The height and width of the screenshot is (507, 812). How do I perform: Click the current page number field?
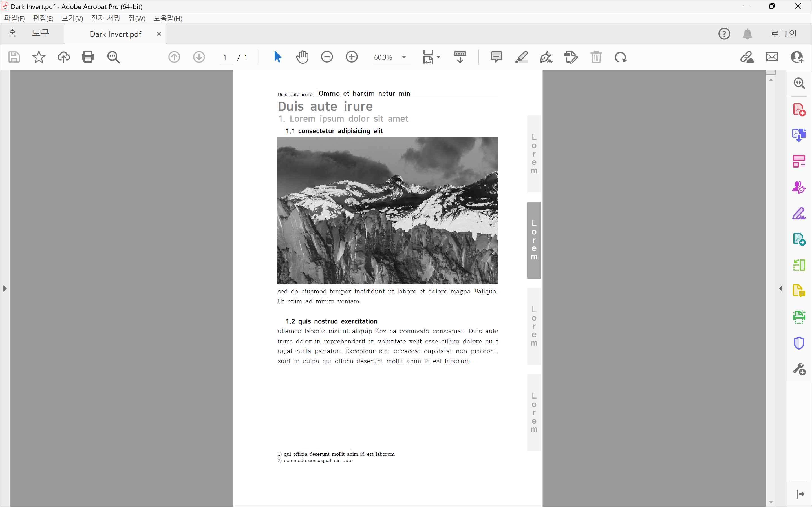coord(225,57)
